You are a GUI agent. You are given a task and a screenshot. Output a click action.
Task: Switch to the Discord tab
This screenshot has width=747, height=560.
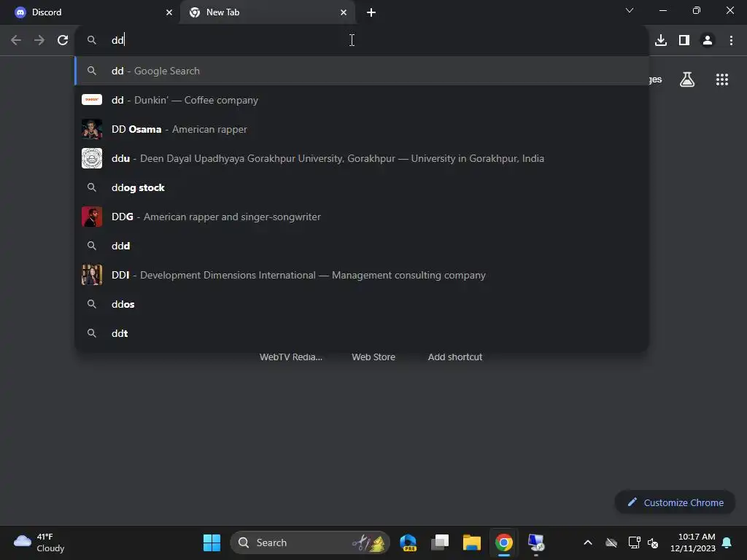pos(90,12)
